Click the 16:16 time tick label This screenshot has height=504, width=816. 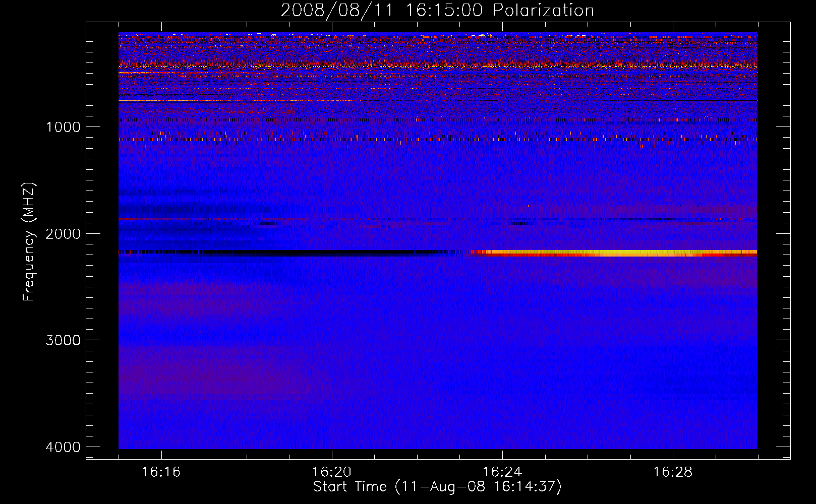click(161, 472)
